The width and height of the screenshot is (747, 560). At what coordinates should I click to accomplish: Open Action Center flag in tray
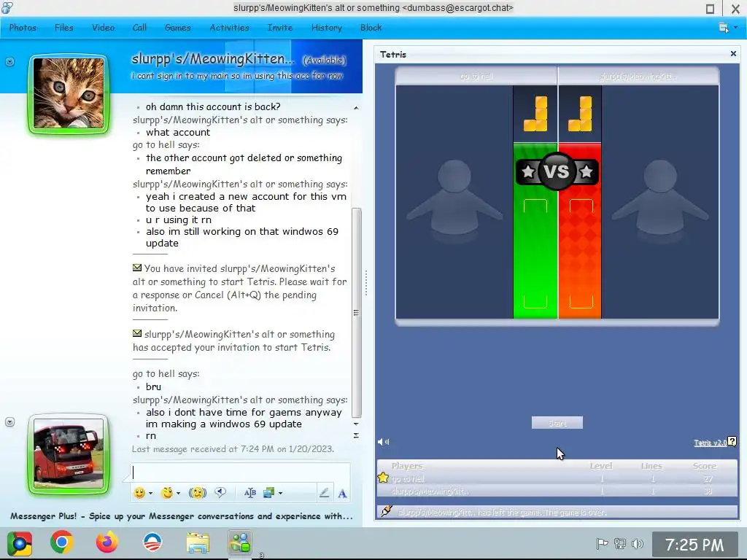[602, 543]
